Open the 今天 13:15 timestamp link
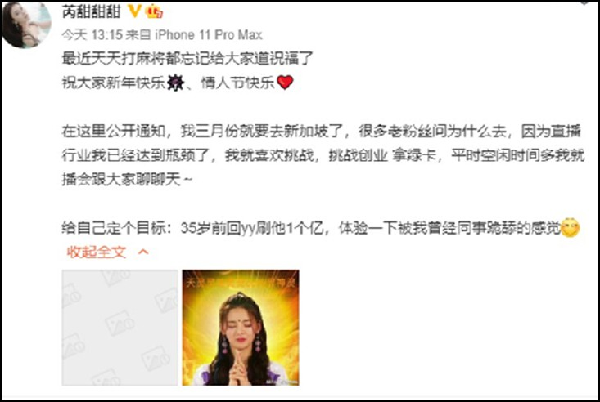Screen dimensions: 600x402 pos(92,35)
